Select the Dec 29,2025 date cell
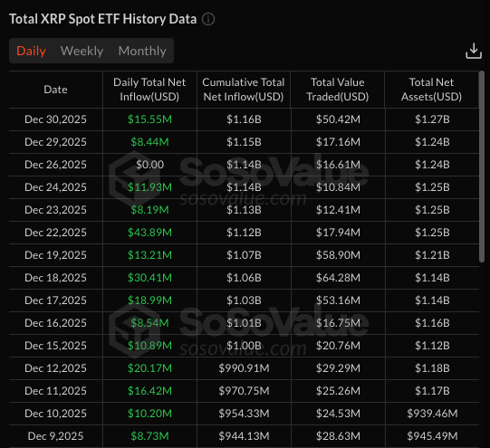 coord(55,142)
